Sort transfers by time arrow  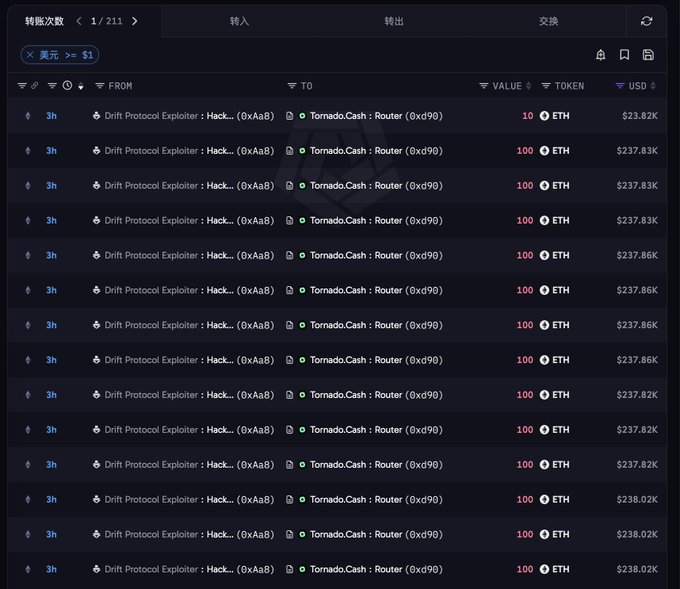pyautogui.click(x=81, y=86)
